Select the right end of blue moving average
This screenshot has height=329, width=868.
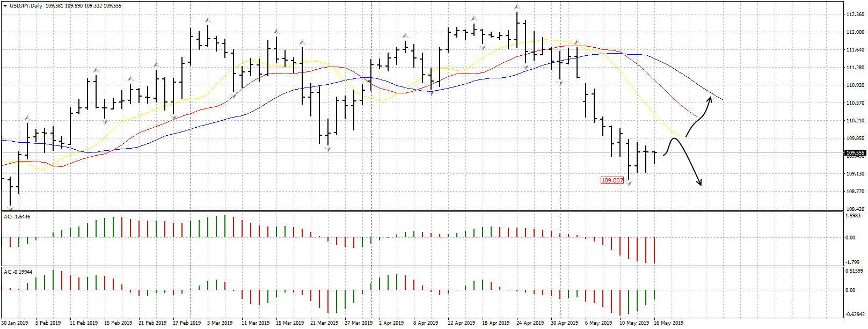pos(723,100)
